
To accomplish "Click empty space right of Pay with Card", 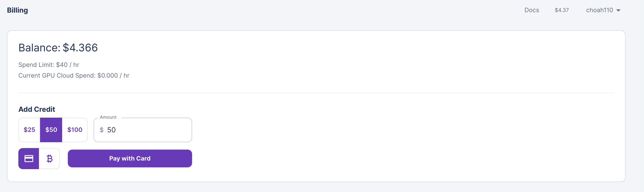I will 386,158.
